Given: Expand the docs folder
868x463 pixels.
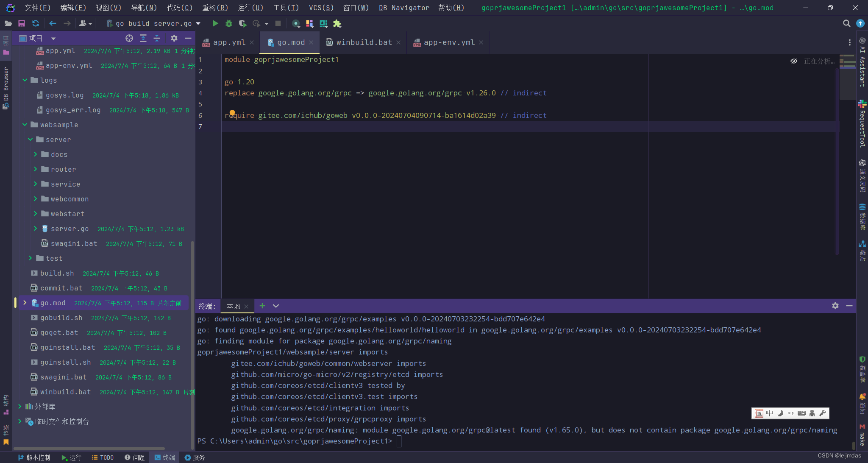Looking at the screenshot, I should pyautogui.click(x=36, y=154).
